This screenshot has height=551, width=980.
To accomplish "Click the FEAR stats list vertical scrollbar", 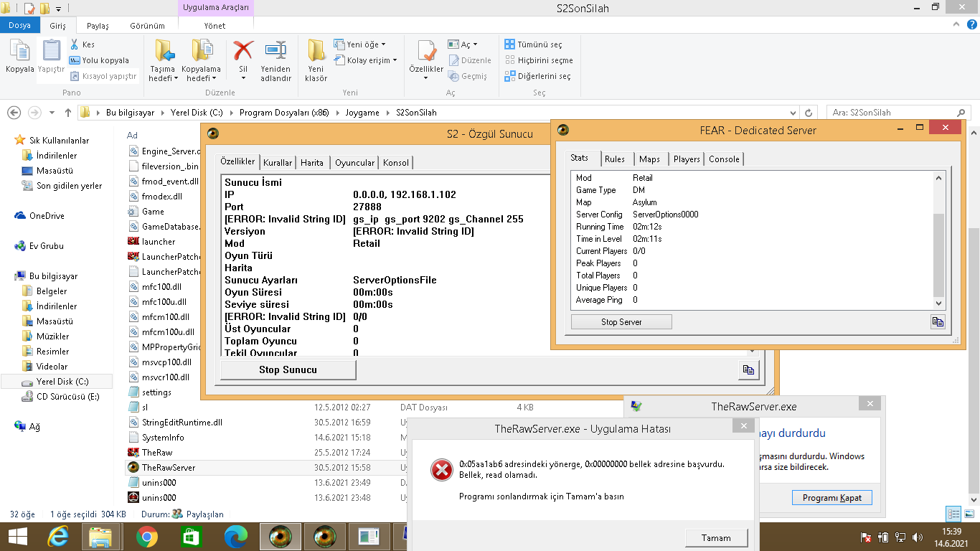I will (x=939, y=240).
